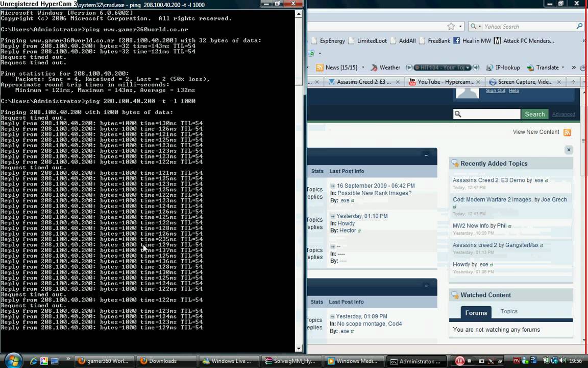Open the LimitedLoot bookmark
Screen dimensions: 588x368
point(367,41)
